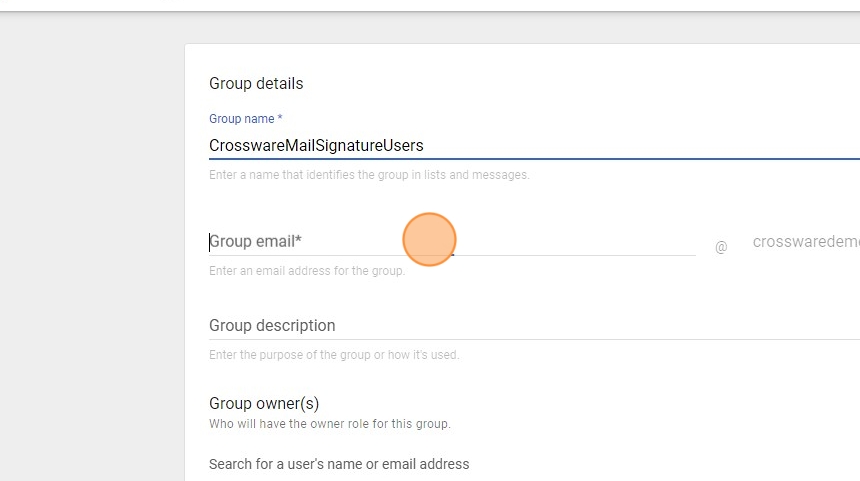Click the @ symbol beside Group email
860x481 pixels.
point(721,246)
